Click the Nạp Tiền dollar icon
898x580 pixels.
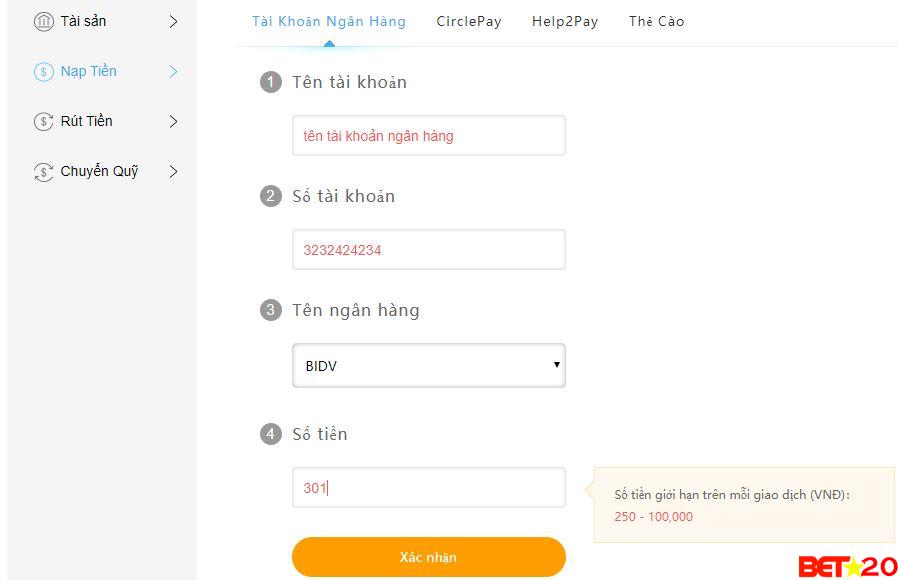(x=41, y=71)
